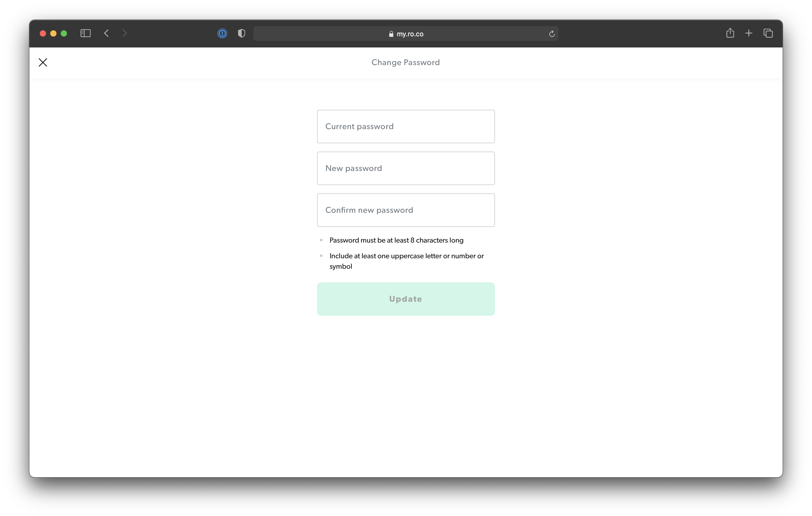Click the Change Password page title
This screenshot has height=516, width=812.
(x=405, y=62)
